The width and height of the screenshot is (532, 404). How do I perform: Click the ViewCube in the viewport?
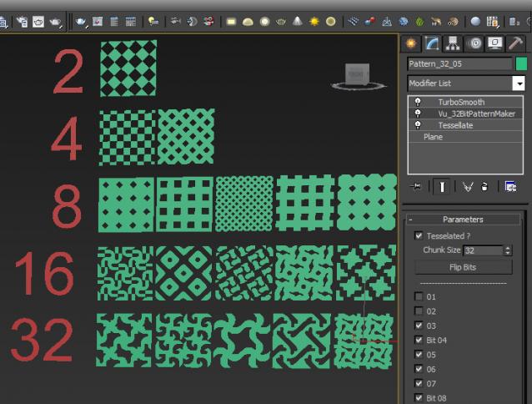click(x=358, y=76)
